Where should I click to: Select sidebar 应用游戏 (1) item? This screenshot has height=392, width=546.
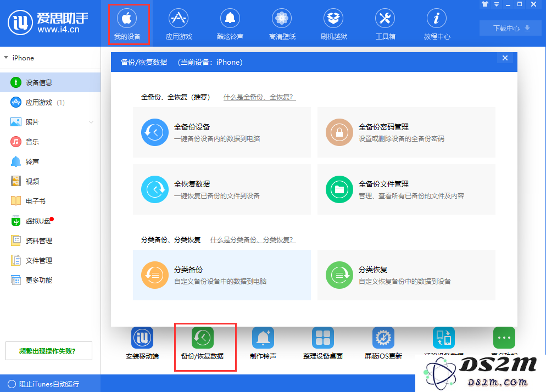pyautogui.click(x=50, y=102)
